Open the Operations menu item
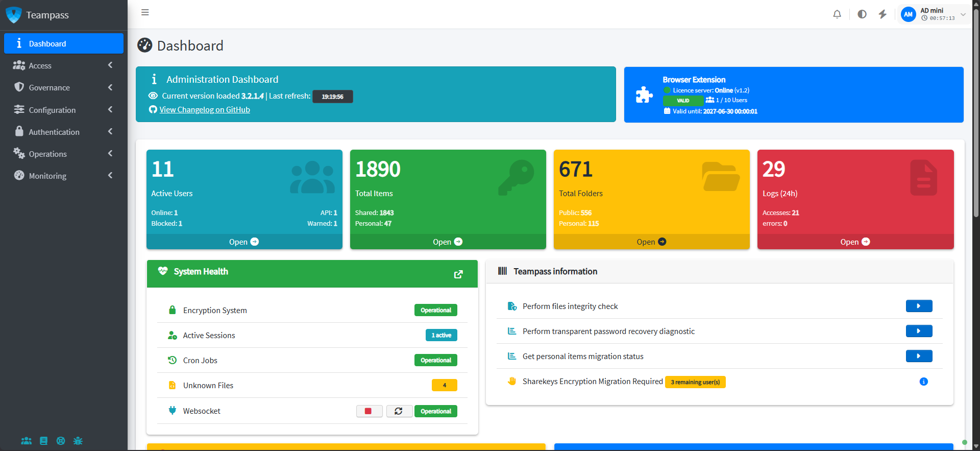This screenshot has width=980, height=451. 64,154
